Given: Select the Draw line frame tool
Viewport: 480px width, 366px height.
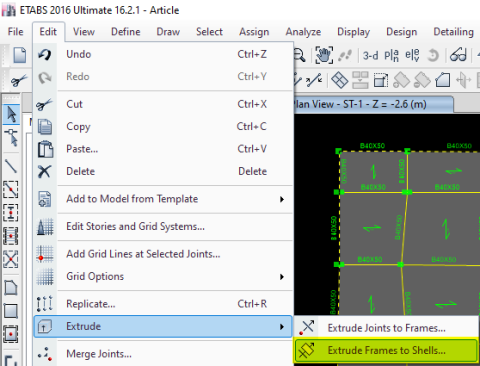Looking at the screenshot, I should coord(11,166).
